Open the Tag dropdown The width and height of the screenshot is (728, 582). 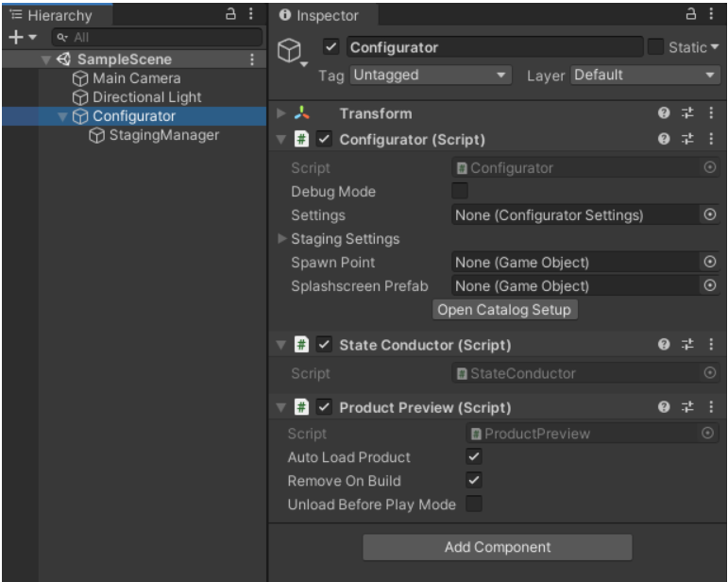(x=431, y=75)
